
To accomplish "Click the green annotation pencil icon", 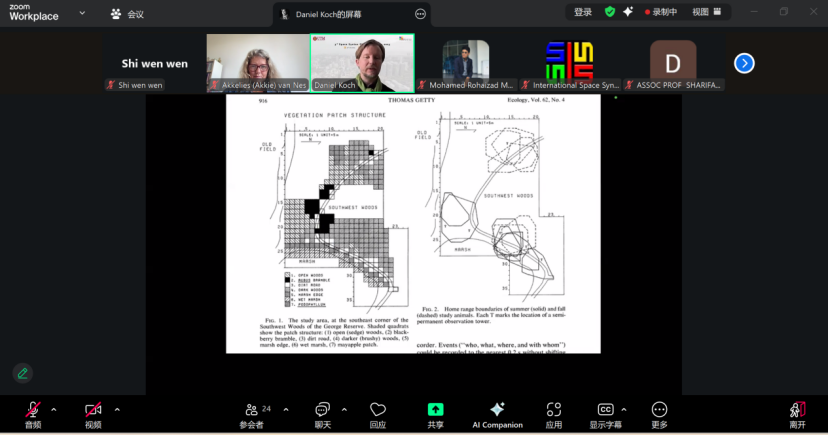I will [x=22, y=373].
